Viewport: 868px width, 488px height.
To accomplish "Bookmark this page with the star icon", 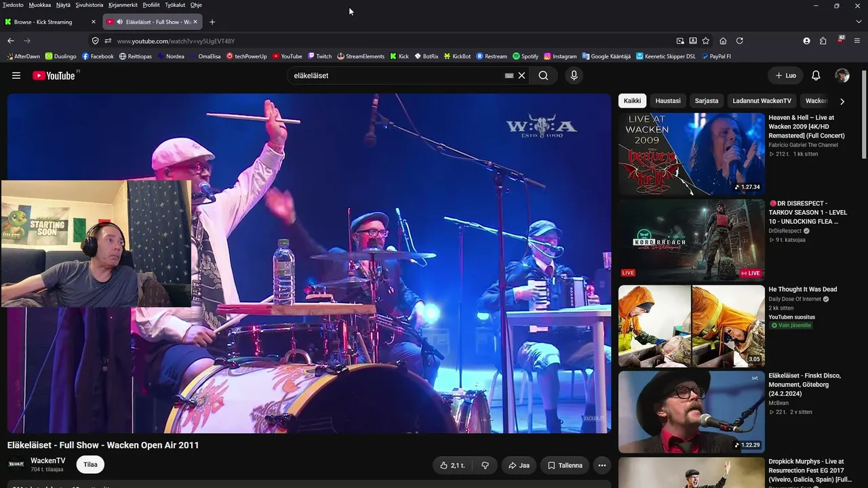I will click(x=706, y=41).
